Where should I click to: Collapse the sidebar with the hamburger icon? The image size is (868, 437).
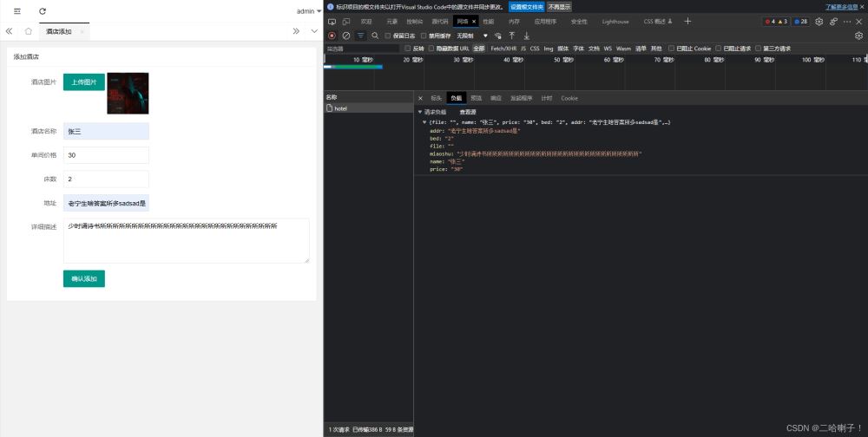(16, 11)
